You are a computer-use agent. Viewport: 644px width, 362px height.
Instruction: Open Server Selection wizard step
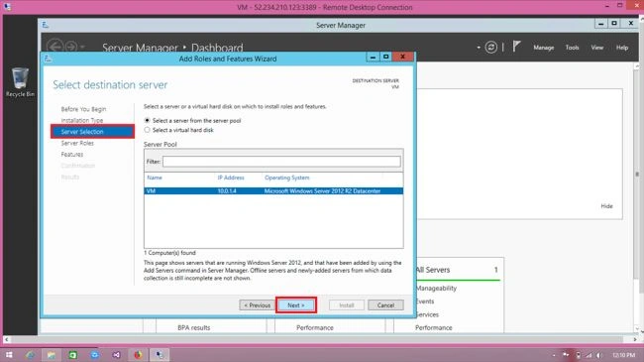pos(92,132)
